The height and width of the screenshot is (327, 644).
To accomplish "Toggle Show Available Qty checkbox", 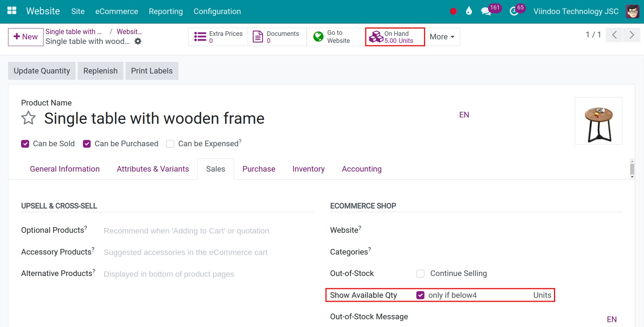I will click(x=420, y=295).
